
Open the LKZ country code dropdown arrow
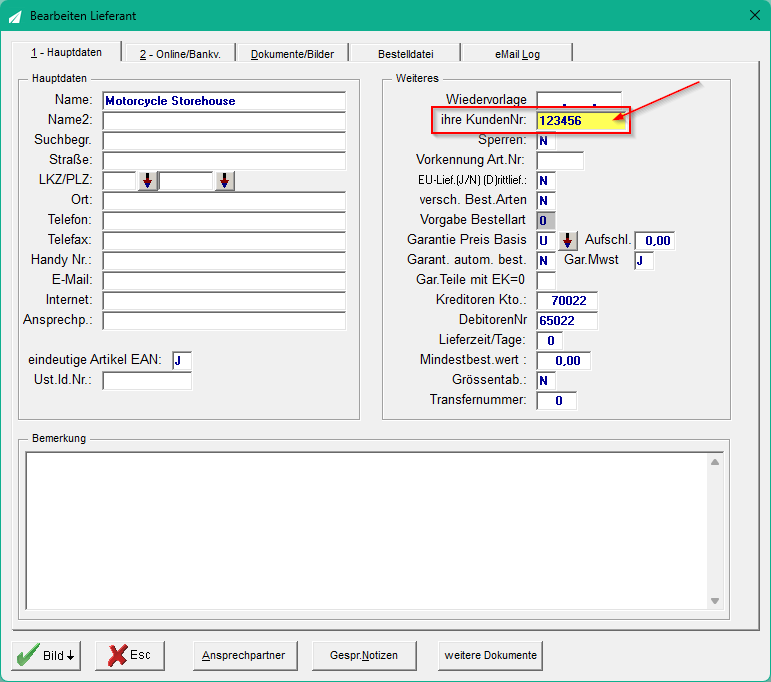tap(148, 181)
